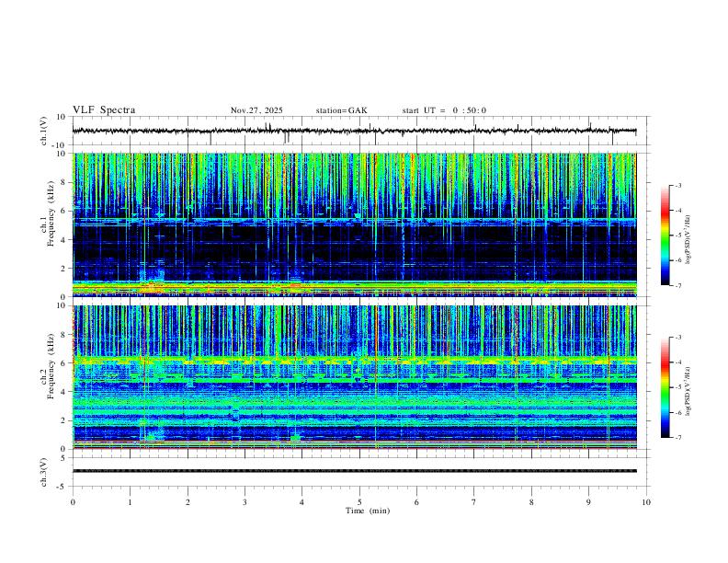Click the ch.2 "Frequency (kHz)" axis label
728x563 pixels.
click(x=51, y=366)
